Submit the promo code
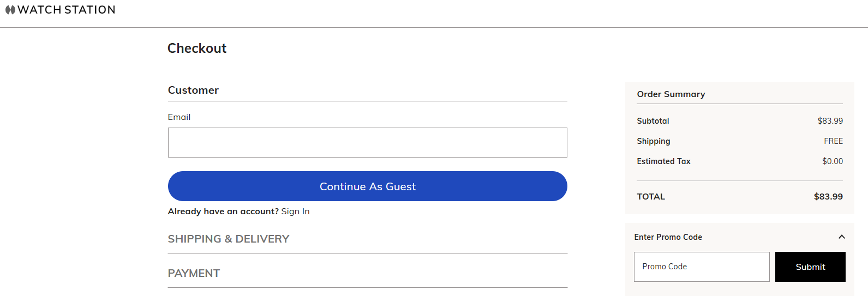This screenshot has width=868, height=296. pyautogui.click(x=810, y=267)
